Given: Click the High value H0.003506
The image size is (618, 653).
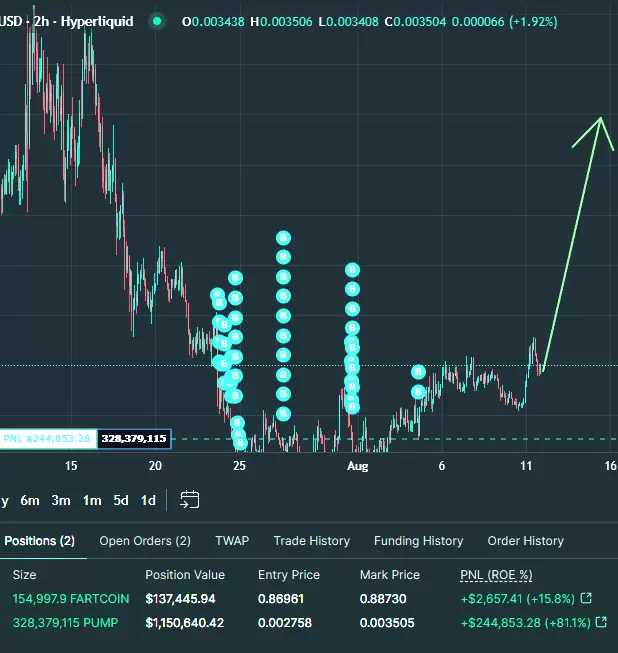Looking at the screenshot, I should tap(281, 22).
